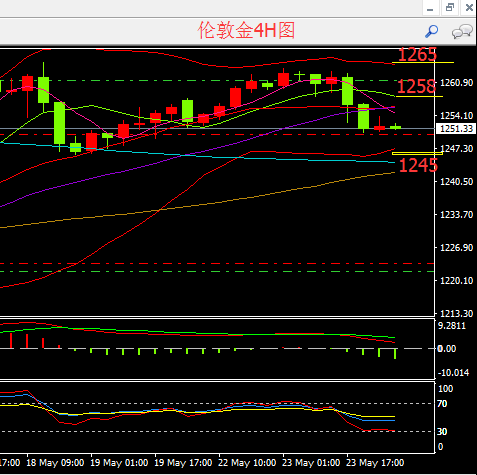Viewport: 477px width, 475px height.
Task: Click the 1258 level annotation
Action: coord(416,86)
